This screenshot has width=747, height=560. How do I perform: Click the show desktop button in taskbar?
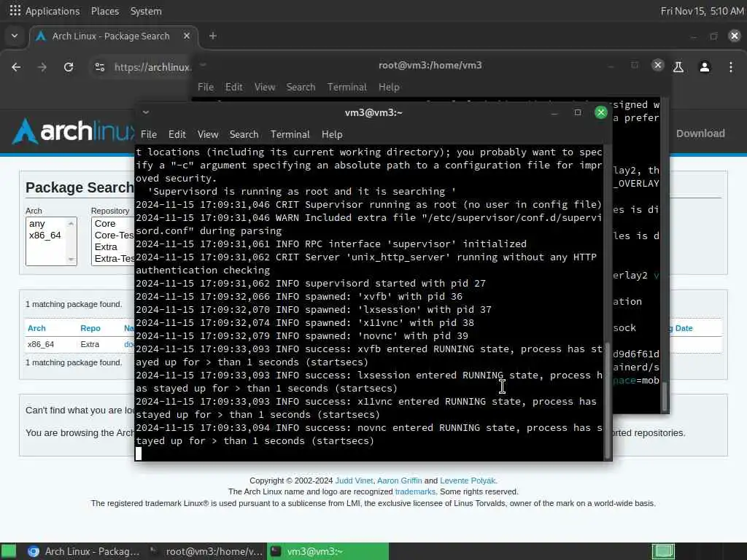click(9, 551)
